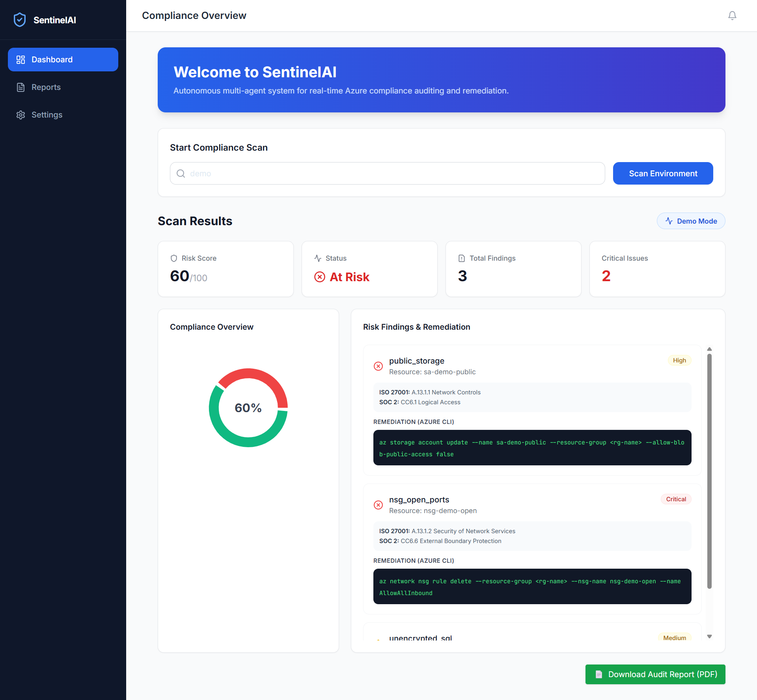Click the Critical severity badge on nsg_open_ports
Screen dimensions: 757x700
tap(676, 499)
